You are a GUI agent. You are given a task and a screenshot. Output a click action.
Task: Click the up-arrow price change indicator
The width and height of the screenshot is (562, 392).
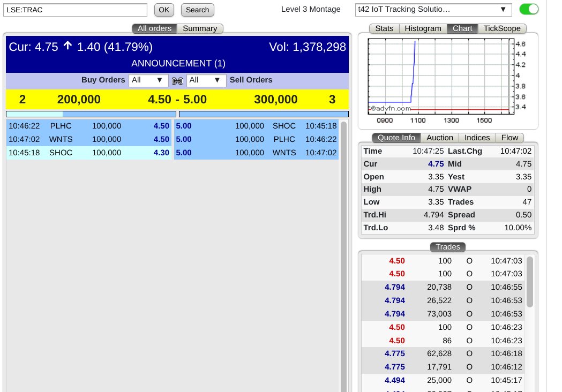(68, 46)
